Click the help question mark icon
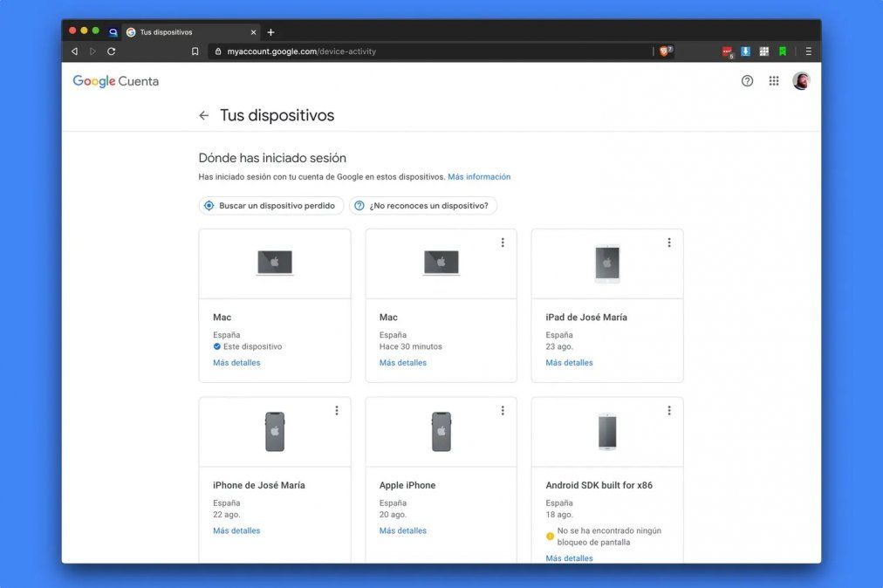The image size is (883, 588). point(747,80)
